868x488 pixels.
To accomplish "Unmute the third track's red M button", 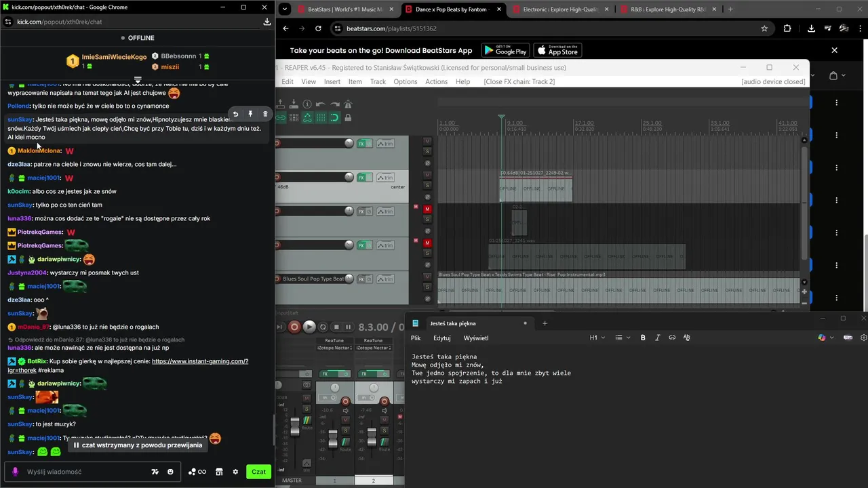I will coord(427,209).
